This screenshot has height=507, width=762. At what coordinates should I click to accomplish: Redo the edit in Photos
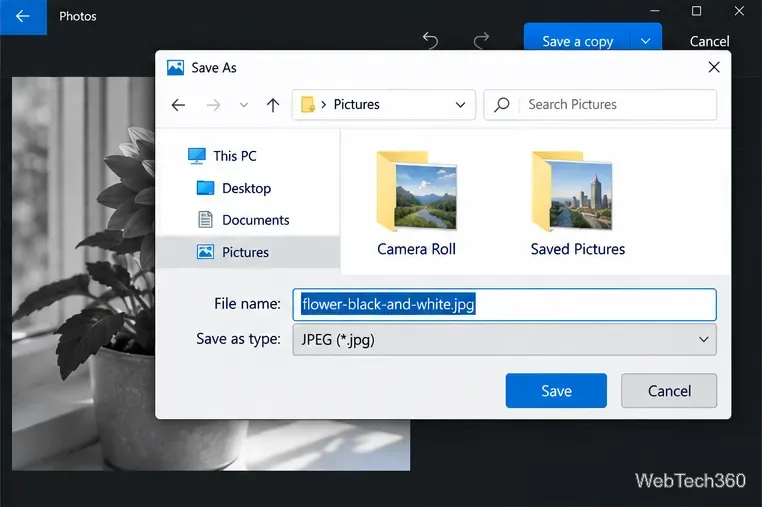coord(481,40)
